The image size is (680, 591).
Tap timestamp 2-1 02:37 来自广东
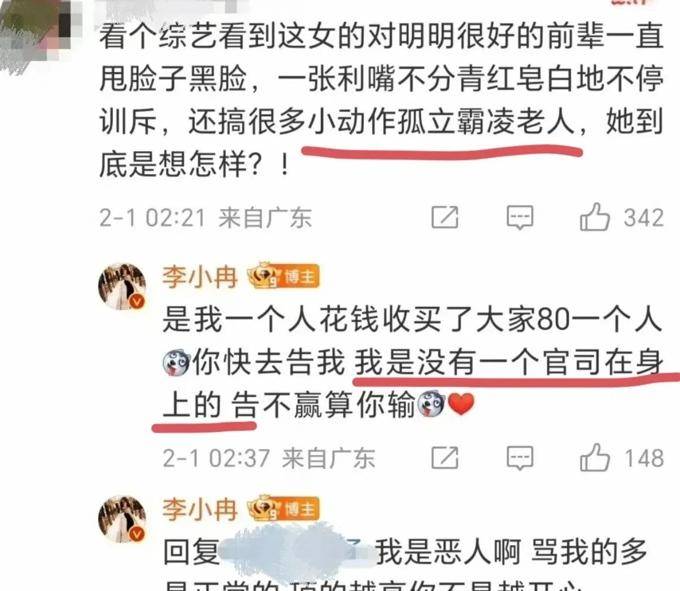click(269, 458)
